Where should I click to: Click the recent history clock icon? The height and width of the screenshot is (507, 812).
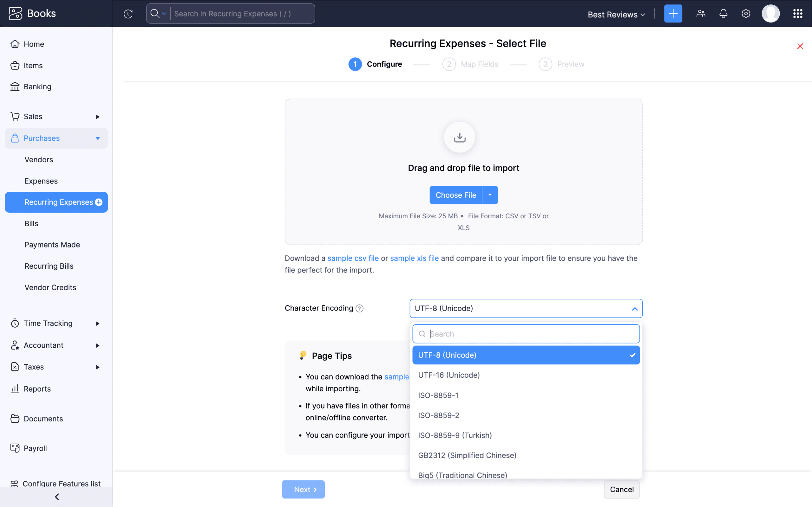click(128, 14)
